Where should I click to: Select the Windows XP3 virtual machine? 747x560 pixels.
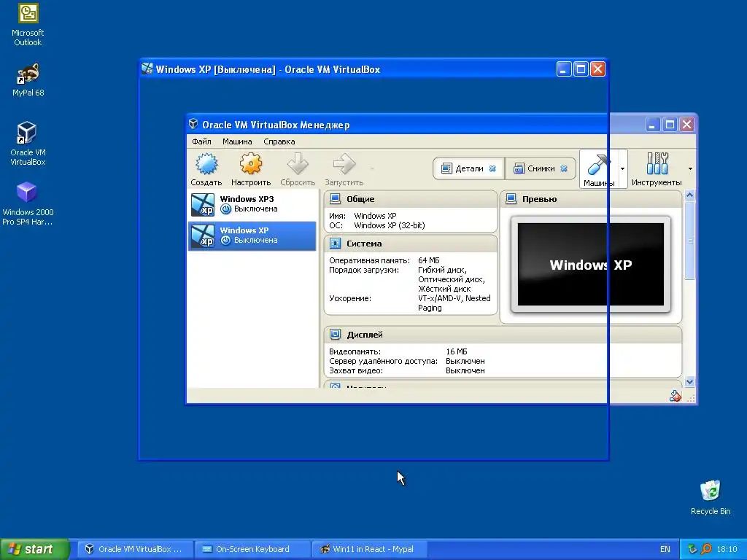(x=252, y=205)
